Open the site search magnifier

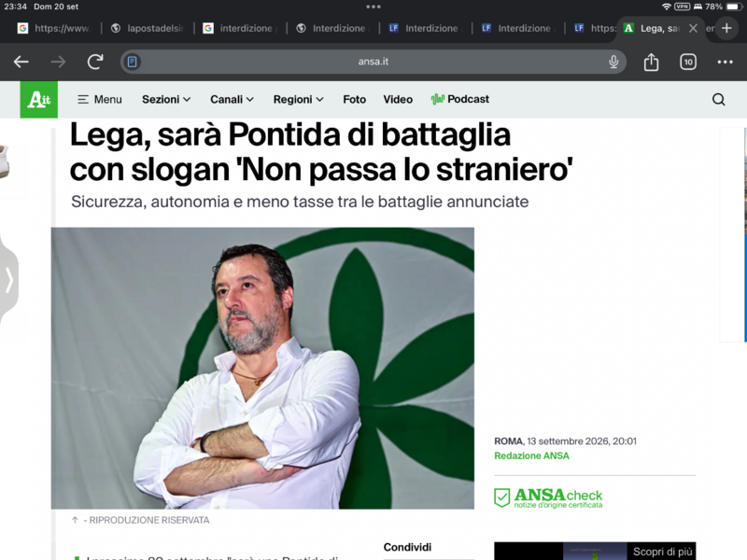pos(718,100)
